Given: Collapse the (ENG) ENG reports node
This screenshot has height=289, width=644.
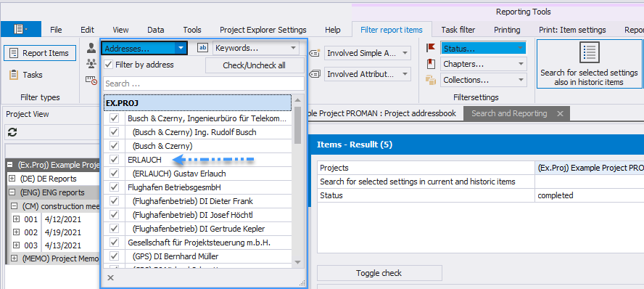Looking at the screenshot, I should pyautogui.click(x=12, y=192).
